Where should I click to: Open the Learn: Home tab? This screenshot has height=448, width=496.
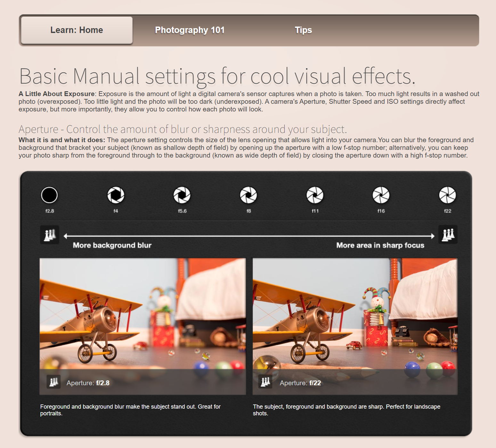[77, 30]
